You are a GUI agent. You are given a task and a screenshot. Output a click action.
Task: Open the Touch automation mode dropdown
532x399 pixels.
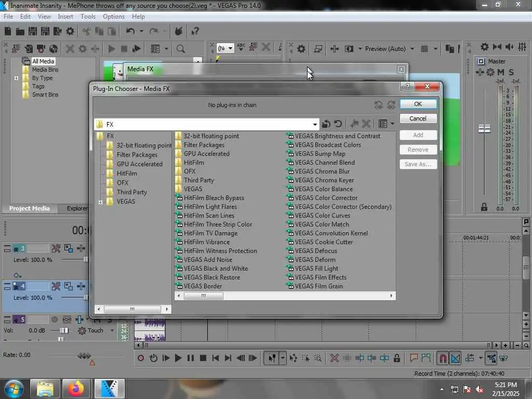tap(112, 330)
